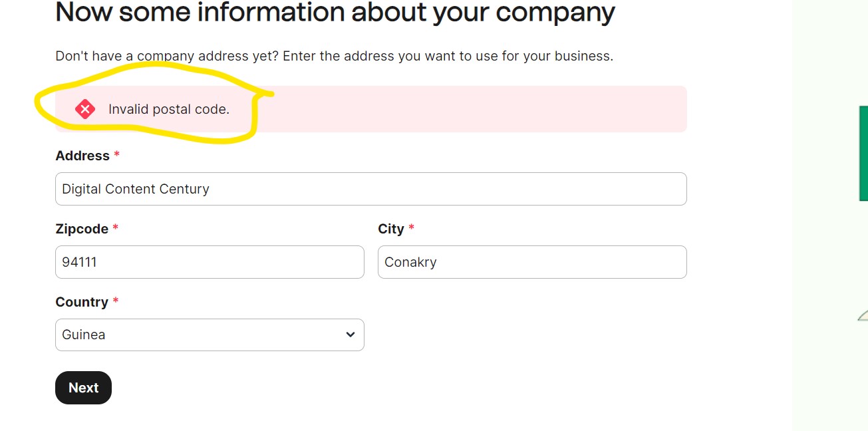Click the Country dropdown chevron arrow
Image resolution: width=868 pixels, height=431 pixels.
pos(351,335)
